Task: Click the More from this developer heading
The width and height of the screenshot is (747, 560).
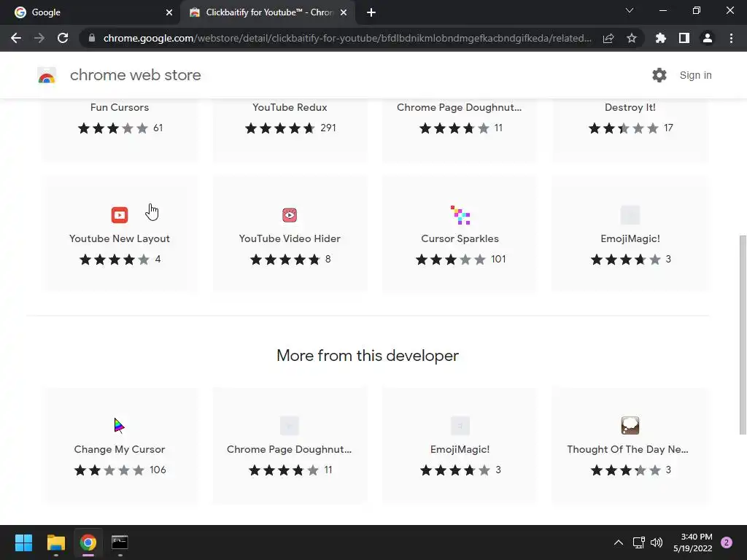Action: tap(368, 356)
